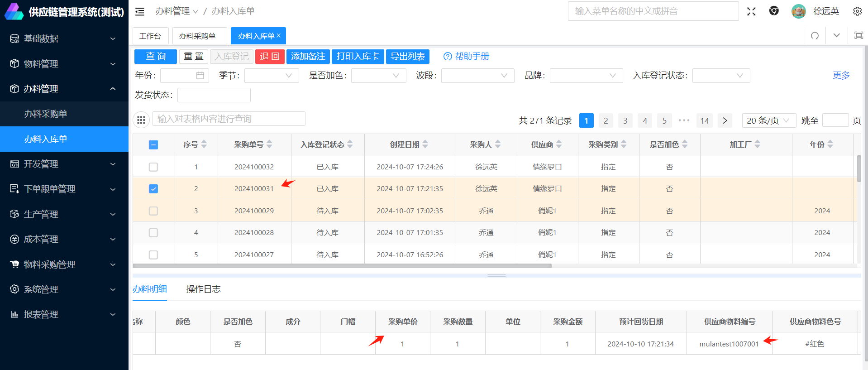The height and width of the screenshot is (370, 868).
Task: Switch to the 操作日志 tab
Action: 203,289
